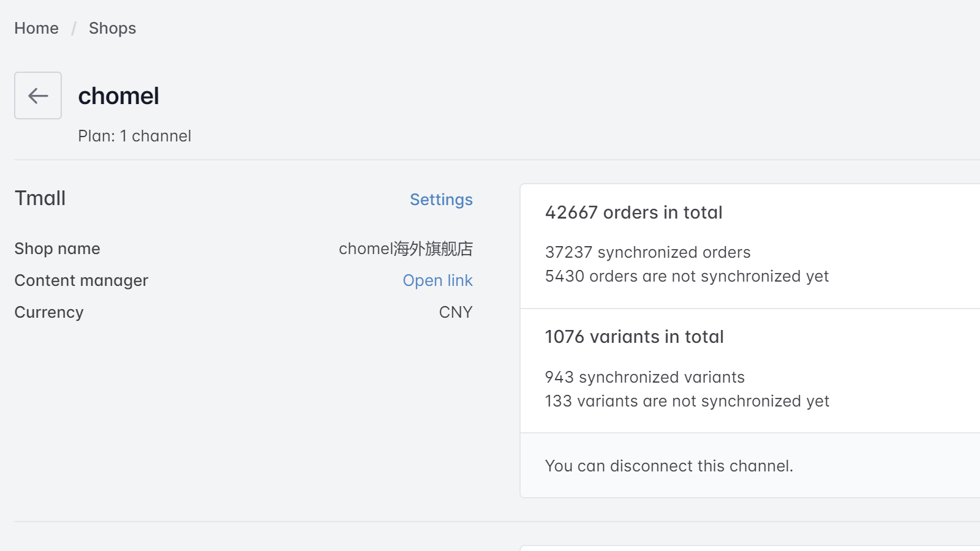Click the 133 unsynchronized variants line

(x=687, y=401)
